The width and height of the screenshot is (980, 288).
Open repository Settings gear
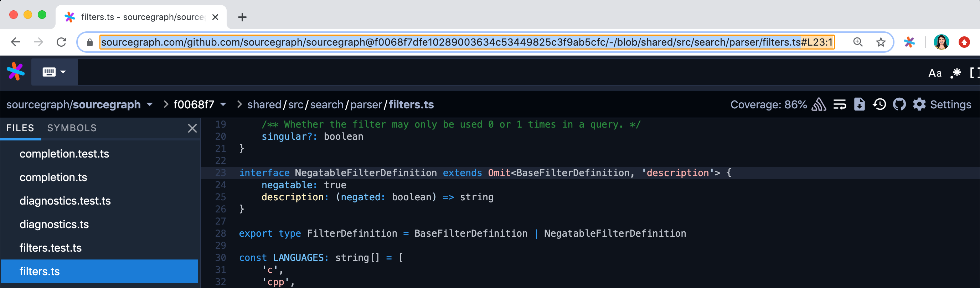[x=942, y=104]
